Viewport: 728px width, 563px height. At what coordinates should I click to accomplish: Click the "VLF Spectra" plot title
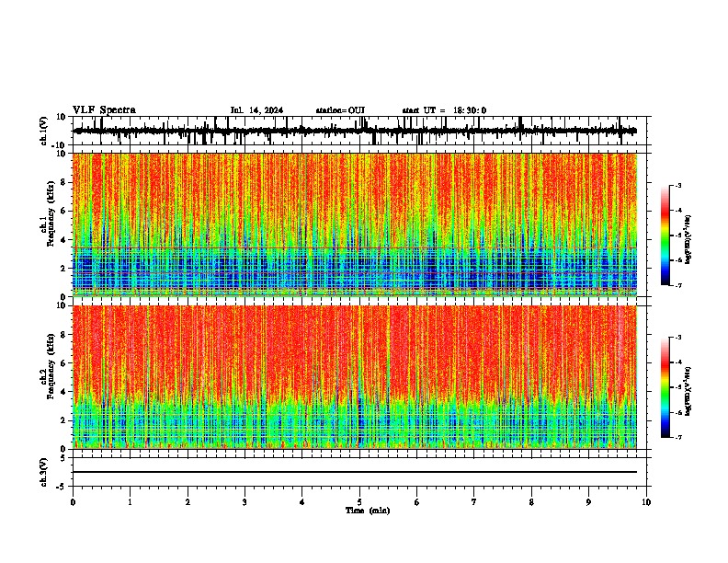(104, 110)
